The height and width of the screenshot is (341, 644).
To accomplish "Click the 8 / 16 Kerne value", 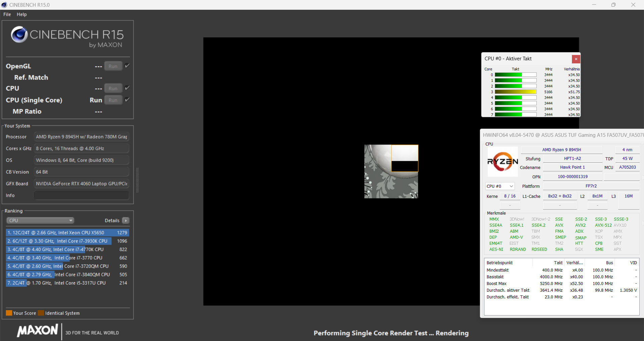I will [510, 196].
